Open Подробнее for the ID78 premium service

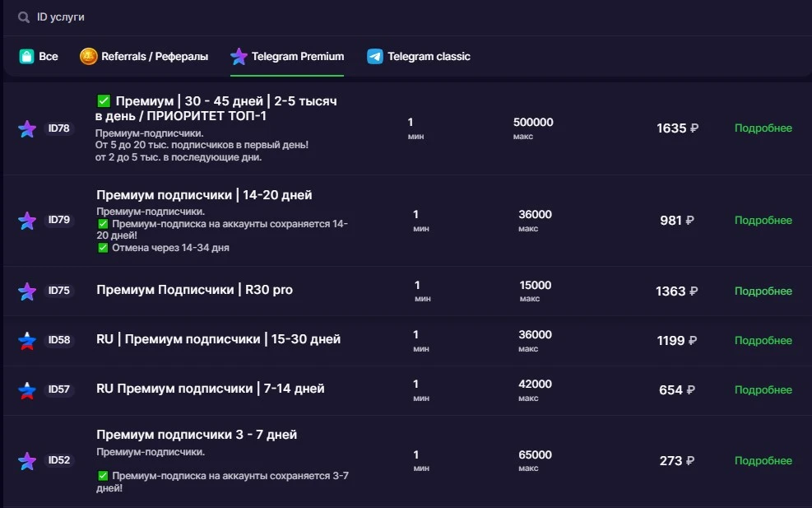pyautogui.click(x=763, y=128)
